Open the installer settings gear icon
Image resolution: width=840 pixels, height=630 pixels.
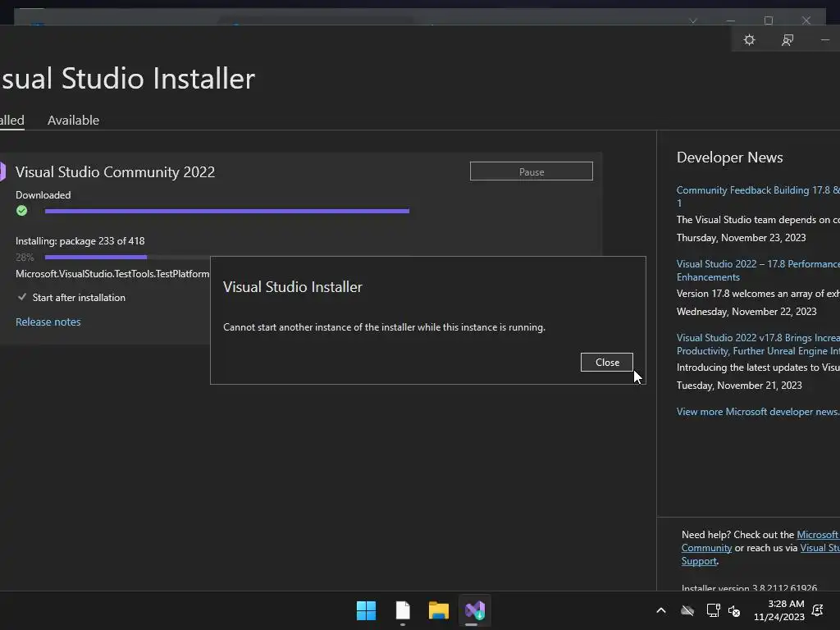coord(749,40)
